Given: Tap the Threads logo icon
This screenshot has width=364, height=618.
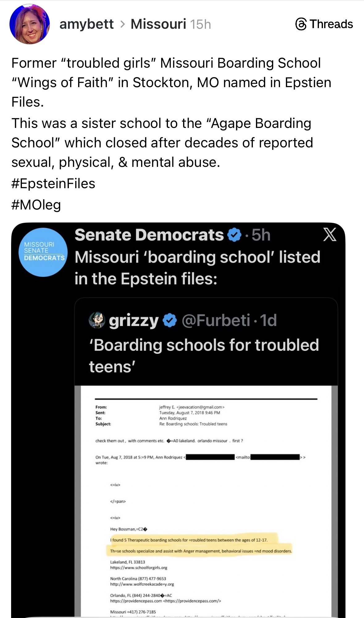Looking at the screenshot, I should [x=301, y=24].
